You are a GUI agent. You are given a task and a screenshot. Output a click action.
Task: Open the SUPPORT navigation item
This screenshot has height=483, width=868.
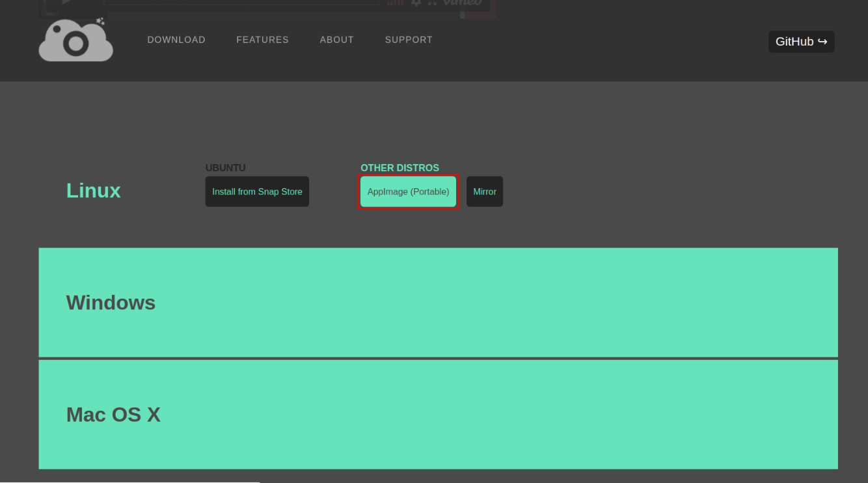coord(409,40)
